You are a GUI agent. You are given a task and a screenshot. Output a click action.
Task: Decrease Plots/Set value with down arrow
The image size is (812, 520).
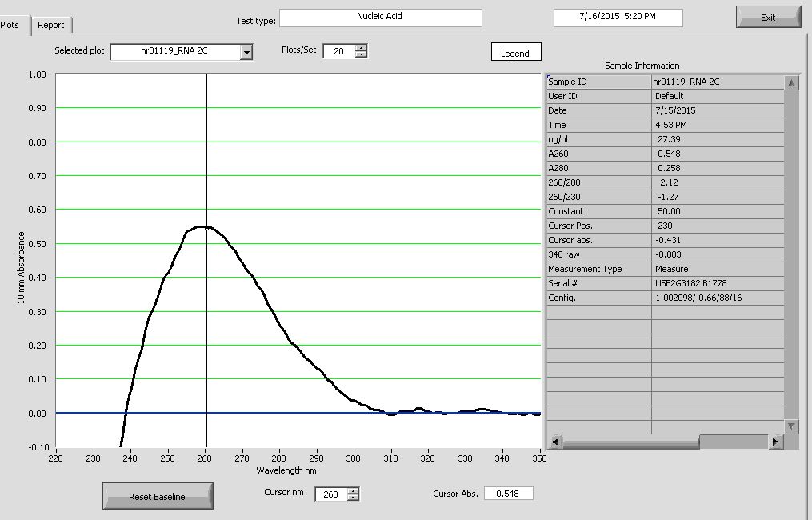[x=361, y=55]
